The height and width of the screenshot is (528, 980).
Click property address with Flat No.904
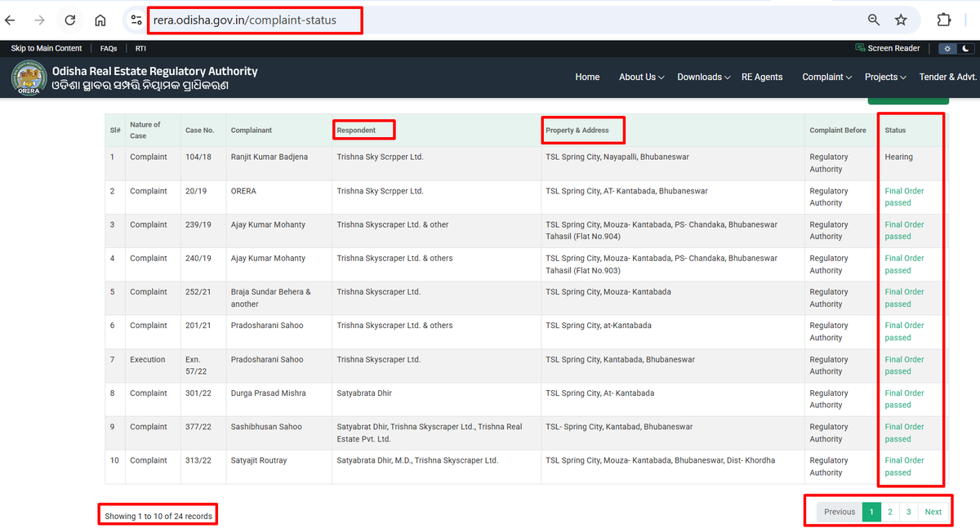pyautogui.click(x=661, y=230)
